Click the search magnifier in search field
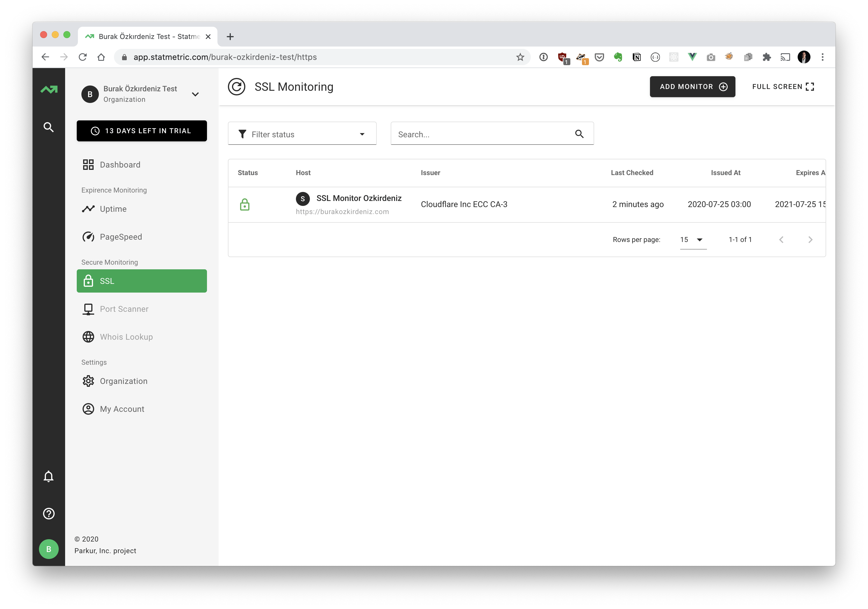The width and height of the screenshot is (868, 609). (x=579, y=134)
